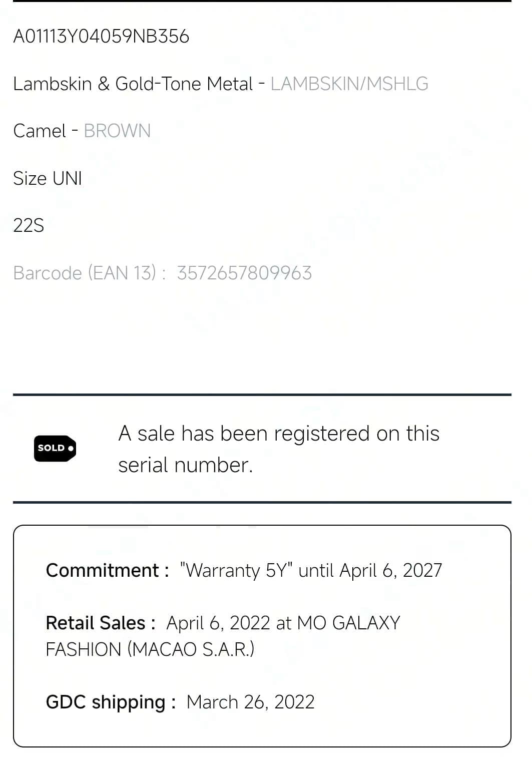532x765 pixels.
Task: Click the Size UNI line
Action: pos(48,178)
